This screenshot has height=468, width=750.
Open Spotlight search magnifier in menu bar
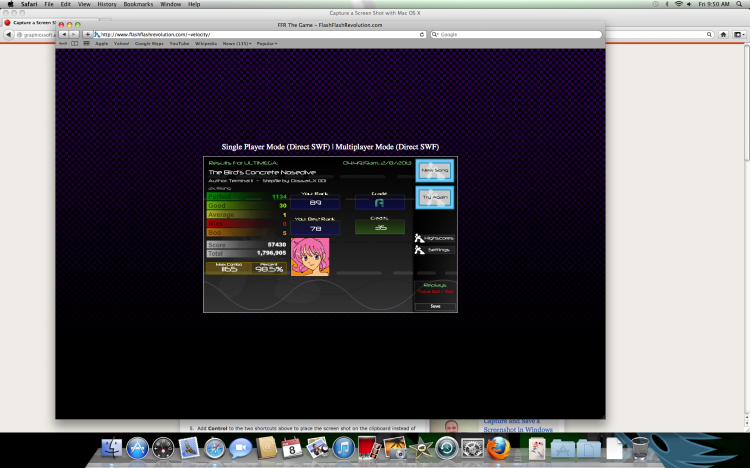[739, 4]
